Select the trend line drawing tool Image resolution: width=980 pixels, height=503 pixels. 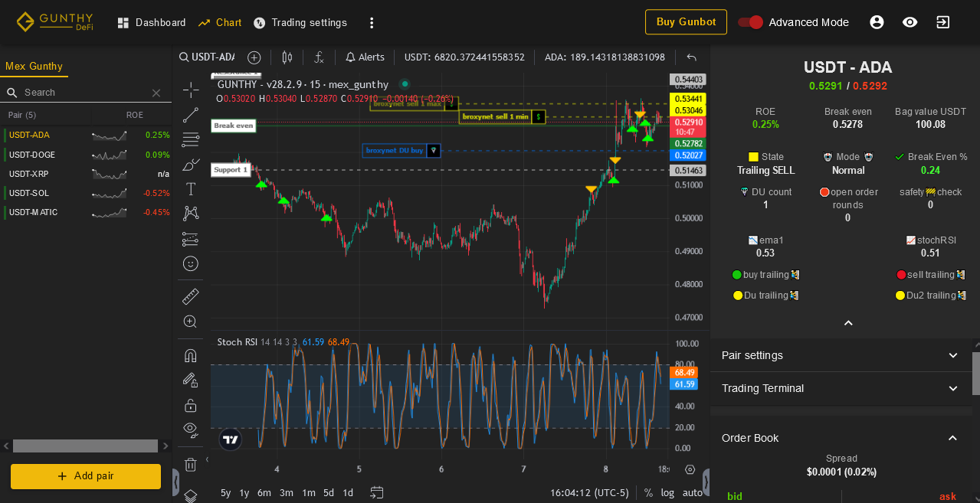191,115
